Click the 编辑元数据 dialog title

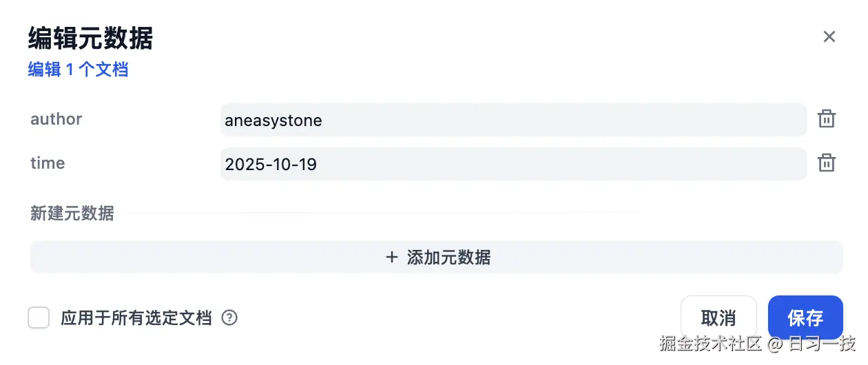90,39
